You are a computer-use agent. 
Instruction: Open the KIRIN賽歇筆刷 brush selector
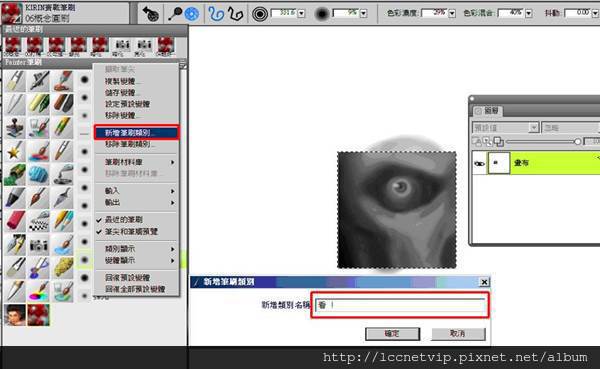[x=65, y=13]
